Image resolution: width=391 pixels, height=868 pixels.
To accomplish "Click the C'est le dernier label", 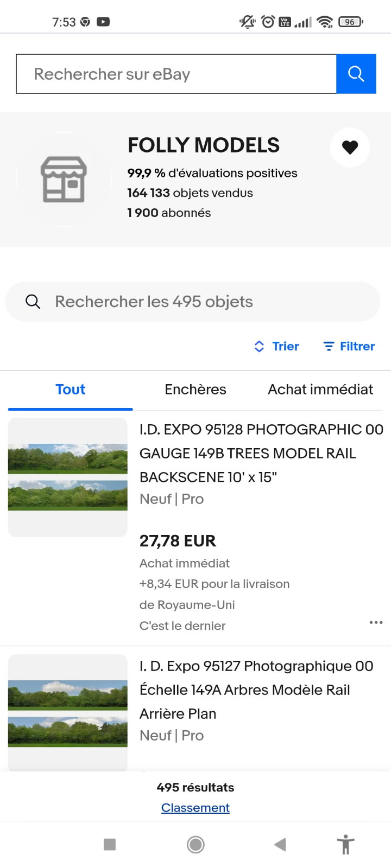I will click(x=182, y=626).
